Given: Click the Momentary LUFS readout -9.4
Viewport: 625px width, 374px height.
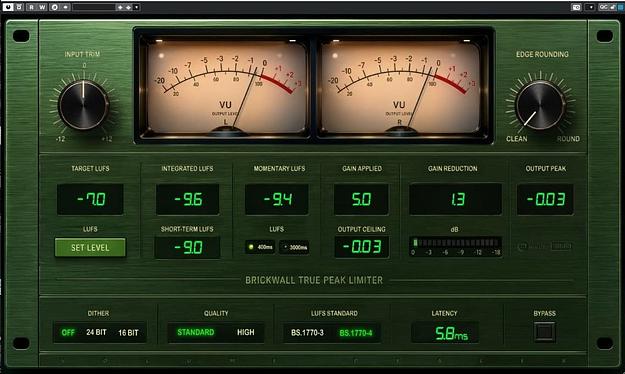Looking at the screenshot, I should click(x=277, y=199).
